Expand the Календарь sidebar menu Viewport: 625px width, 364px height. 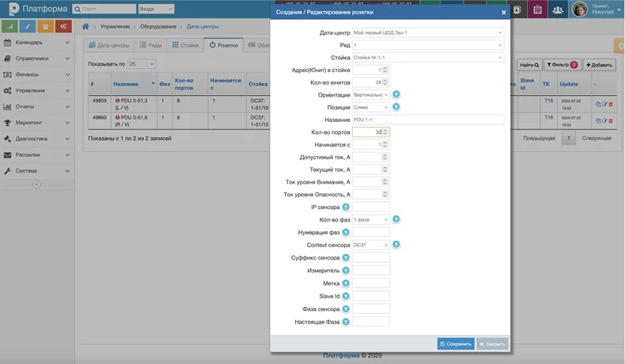click(37, 42)
